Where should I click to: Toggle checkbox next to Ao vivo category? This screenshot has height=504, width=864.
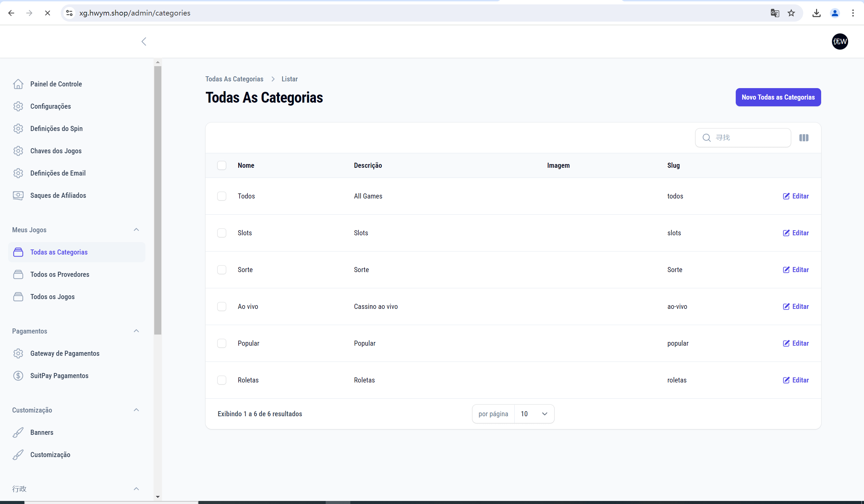[x=221, y=306]
